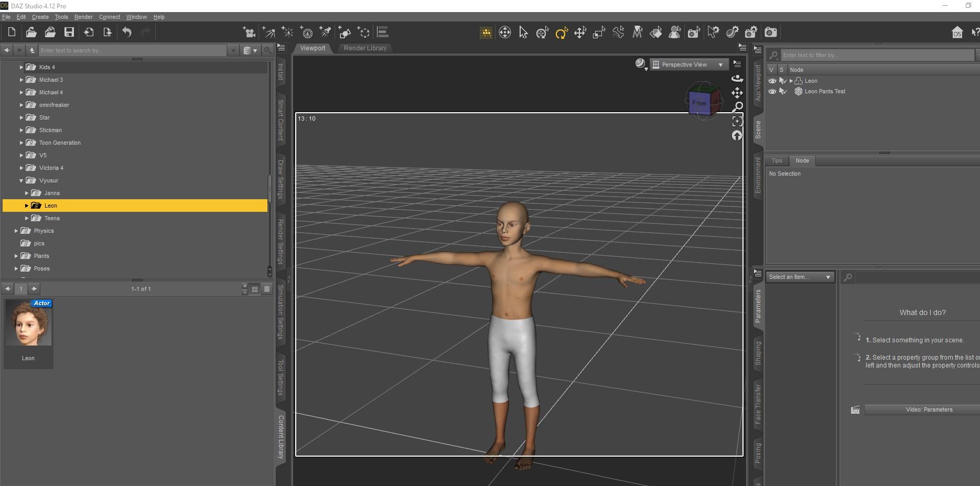Expand the Teena folder

click(27, 218)
